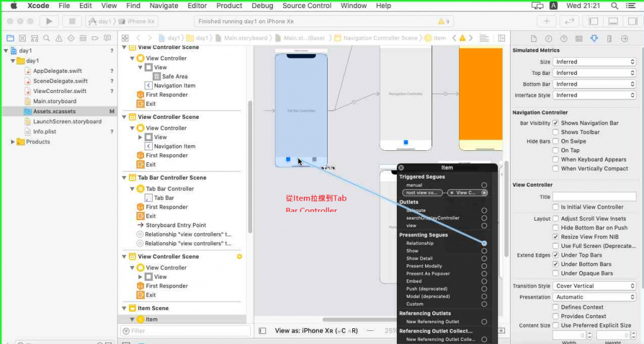Select Main.storyboard in the navigator
The image size is (644, 344).
point(55,101)
